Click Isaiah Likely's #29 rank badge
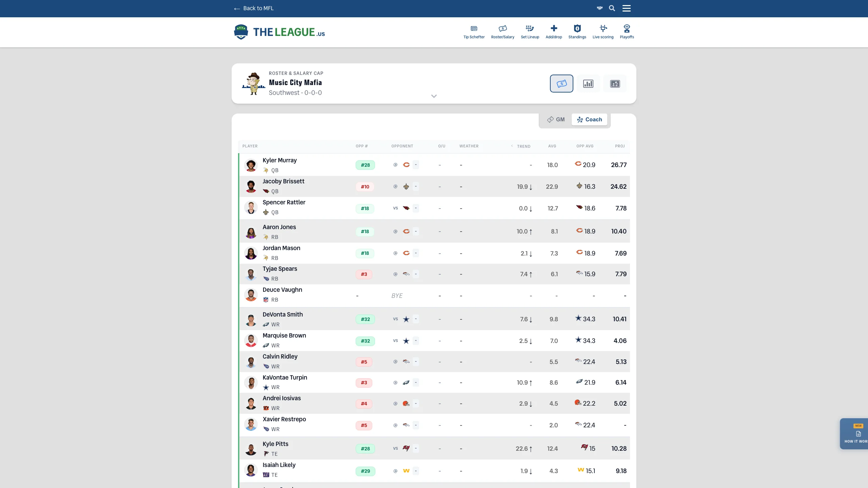Screen dimensions: 868x488 point(365,471)
